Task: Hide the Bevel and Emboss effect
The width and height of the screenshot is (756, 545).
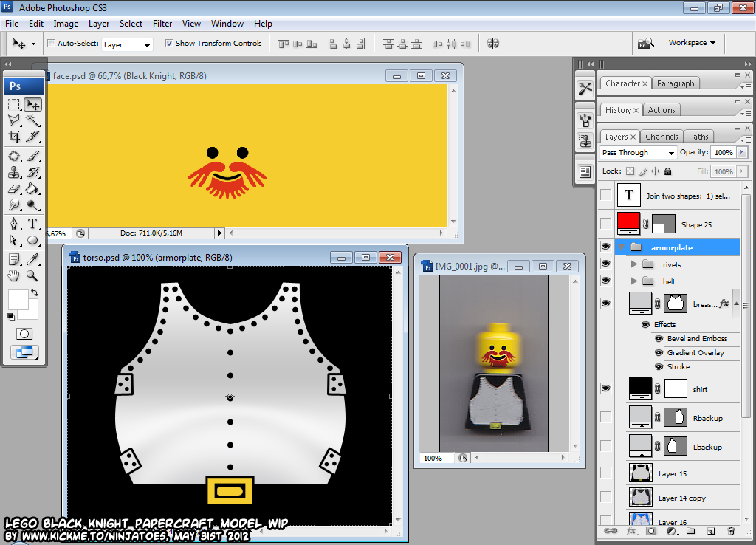Action: coord(659,339)
